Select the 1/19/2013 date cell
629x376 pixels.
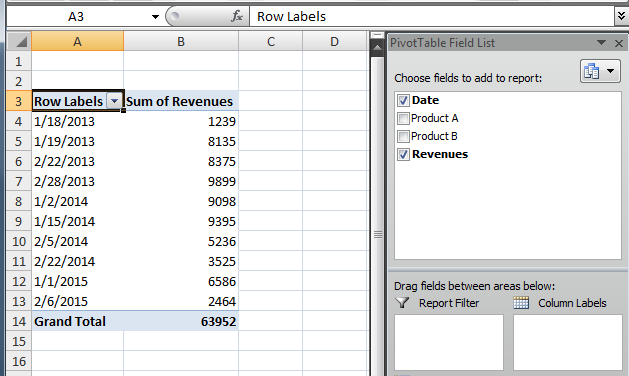[x=77, y=141]
